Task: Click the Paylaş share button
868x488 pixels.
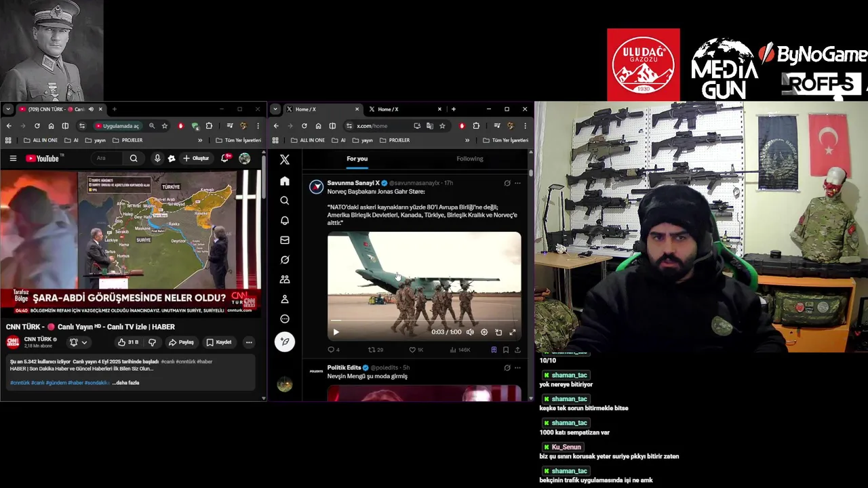Action: click(x=181, y=342)
